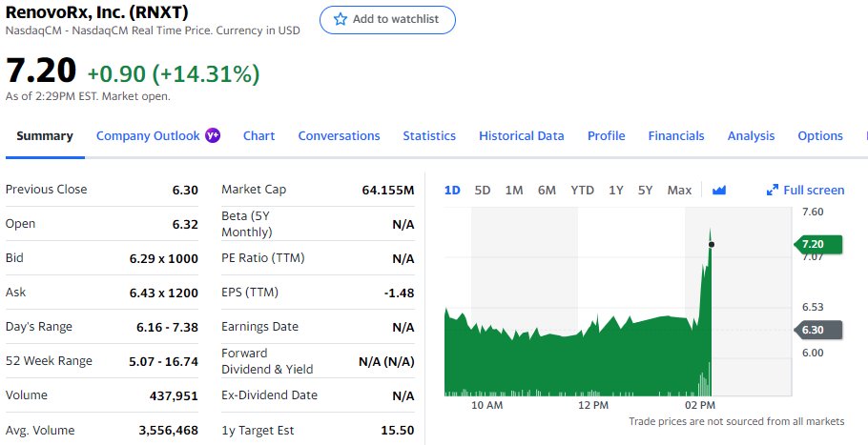868x445 pixels.
Task: Open the Profile tab
Action: (x=606, y=136)
